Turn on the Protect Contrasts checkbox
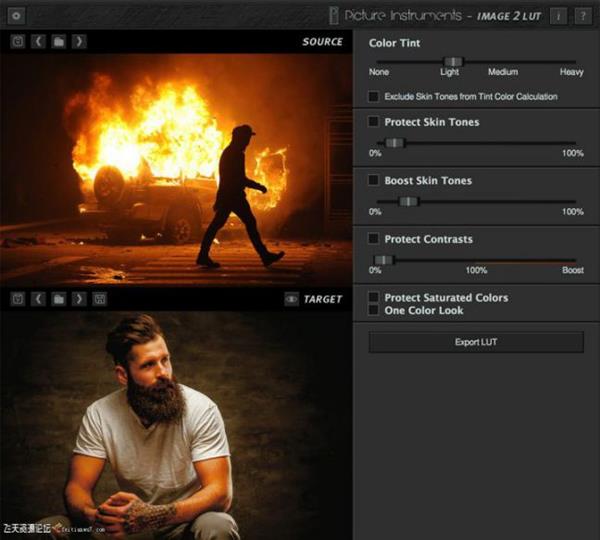600x540 pixels. pos(374,239)
